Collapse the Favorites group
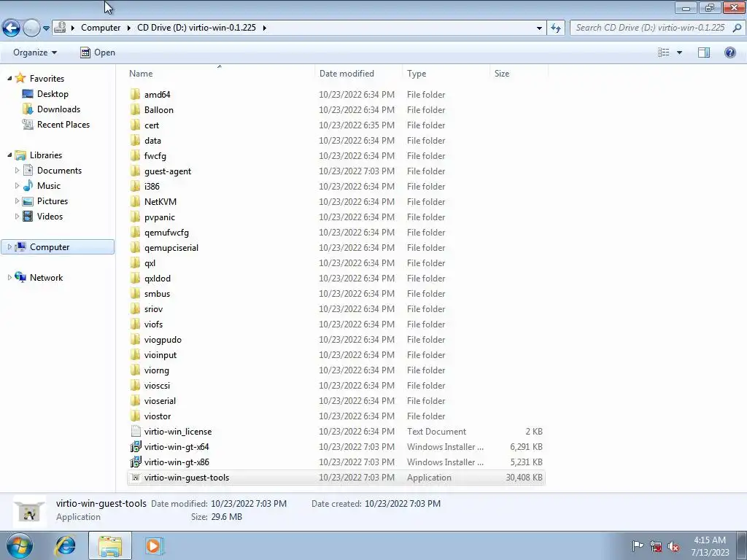747x560 pixels. point(9,78)
